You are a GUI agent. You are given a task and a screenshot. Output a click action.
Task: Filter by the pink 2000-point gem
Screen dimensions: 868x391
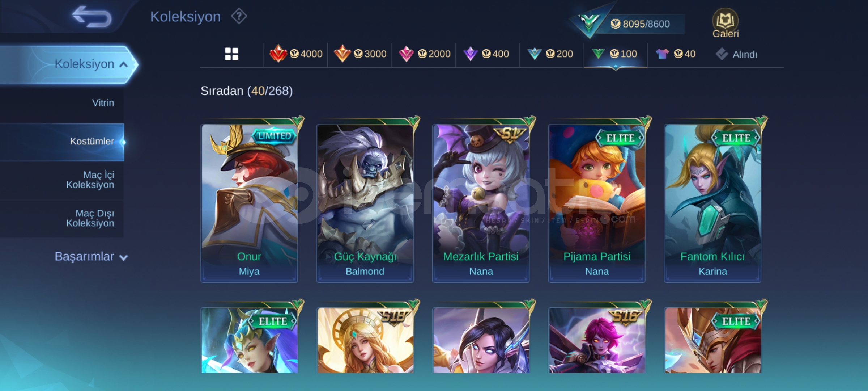pos(424,54)
